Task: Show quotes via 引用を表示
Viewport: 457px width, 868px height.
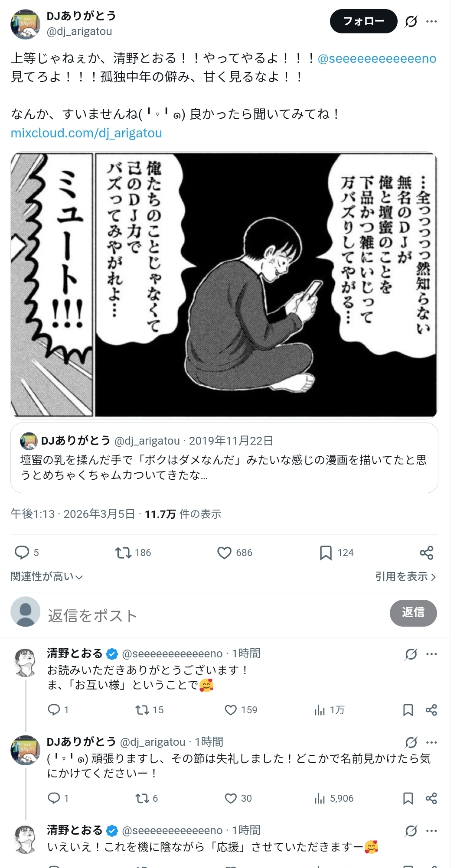Action: (x=405, y=576)
